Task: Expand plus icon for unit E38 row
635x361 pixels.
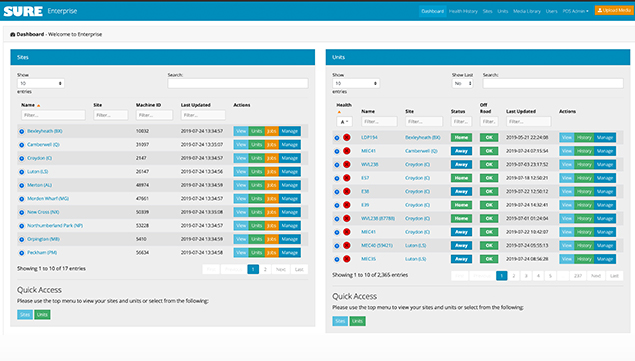Action: point(337,192)
